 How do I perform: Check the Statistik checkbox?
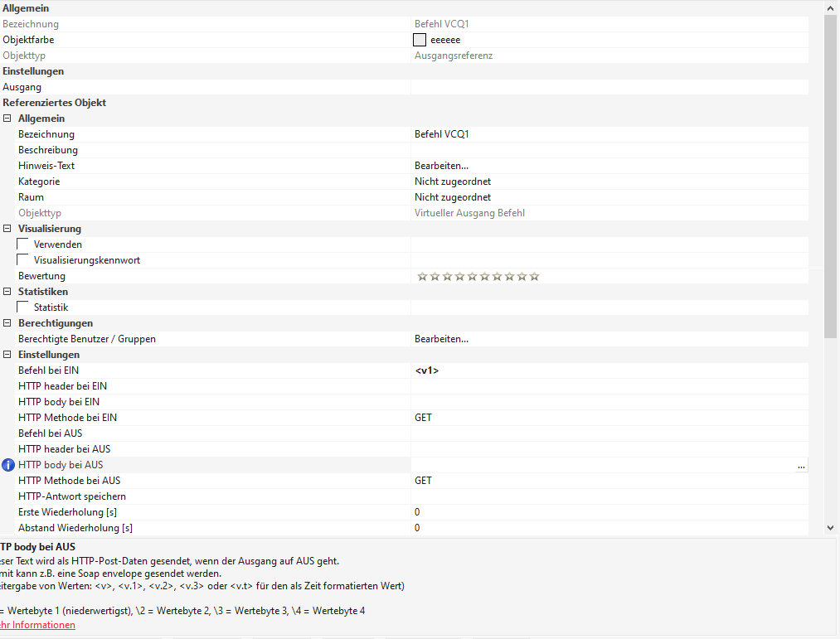coord(23,307)
